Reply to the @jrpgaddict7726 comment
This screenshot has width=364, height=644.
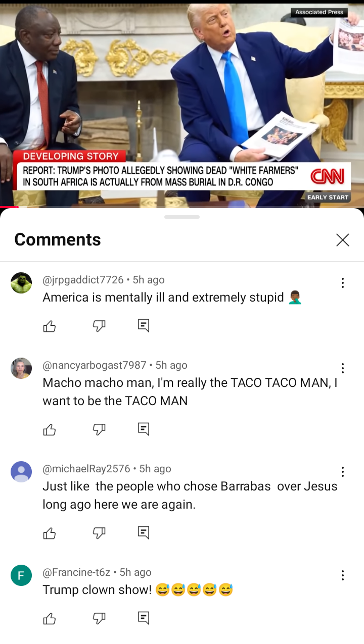144,326
